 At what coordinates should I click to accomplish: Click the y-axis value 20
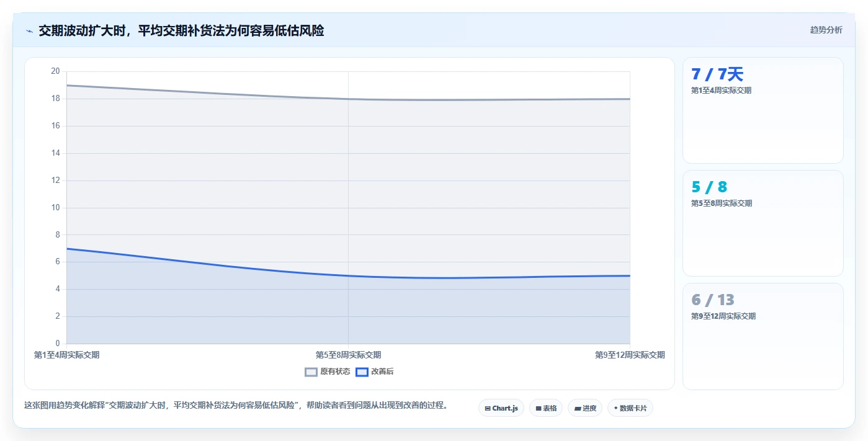click(x=55, y=71)
